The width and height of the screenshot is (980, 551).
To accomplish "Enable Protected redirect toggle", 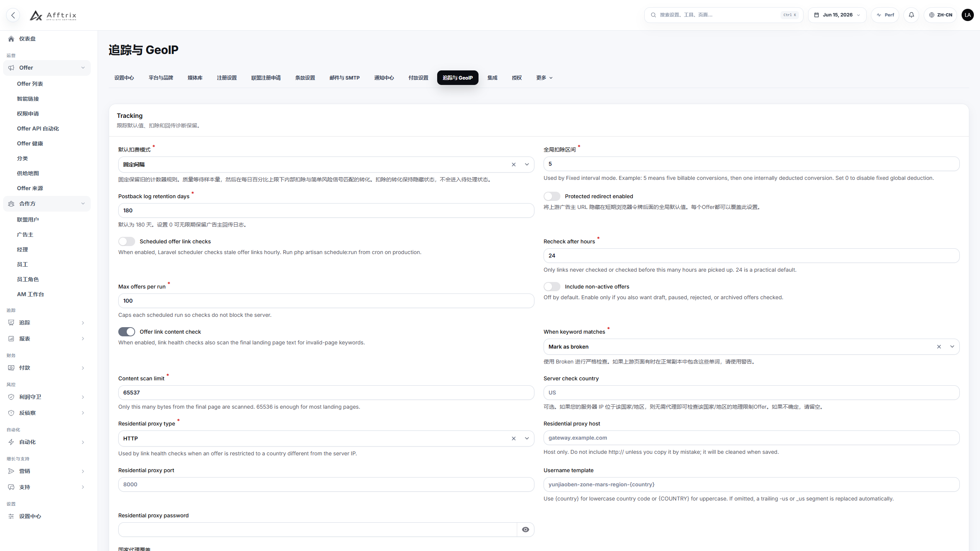I will click(x=552, y=196).
